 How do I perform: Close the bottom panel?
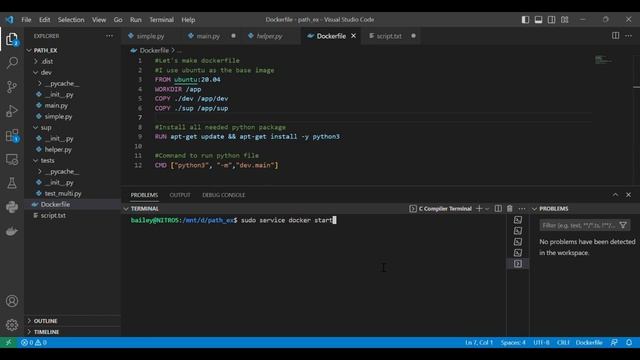(629, 195)
